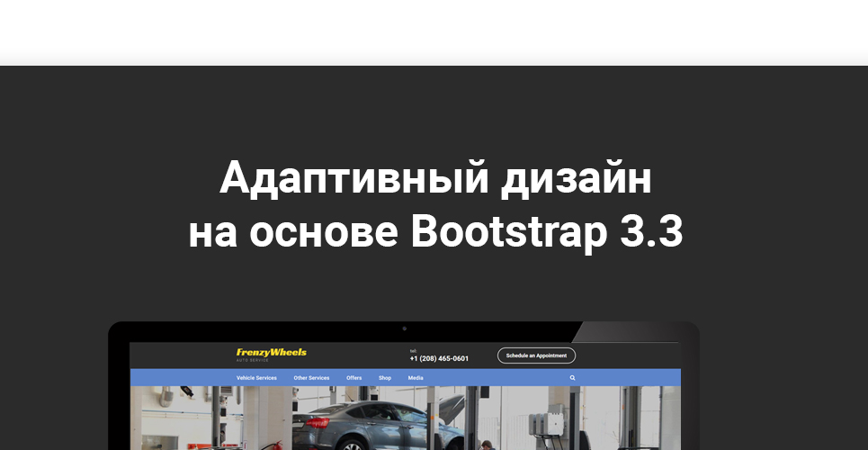Click the car garage hero image
The image size is (868, 450).
click(405, 418)
